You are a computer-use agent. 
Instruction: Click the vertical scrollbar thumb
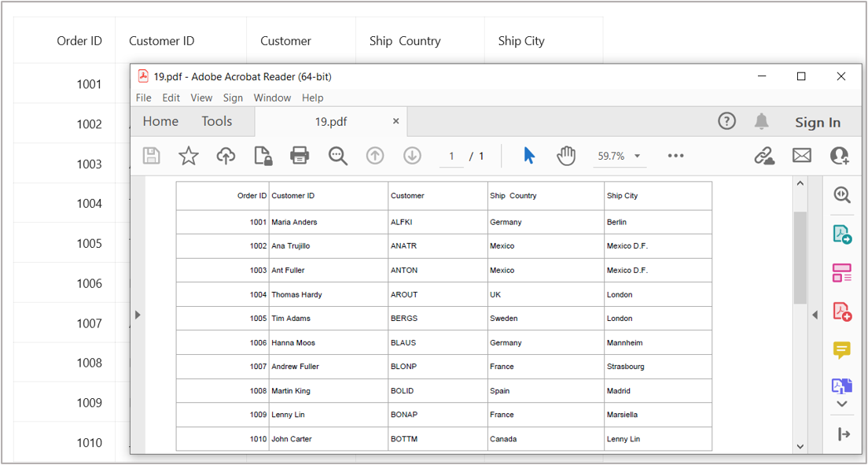click(x=800, y=257)
